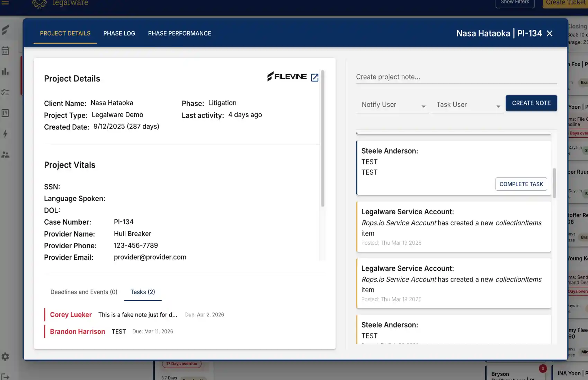Click 'This is a fake note just for d...' text

point(138,315)
